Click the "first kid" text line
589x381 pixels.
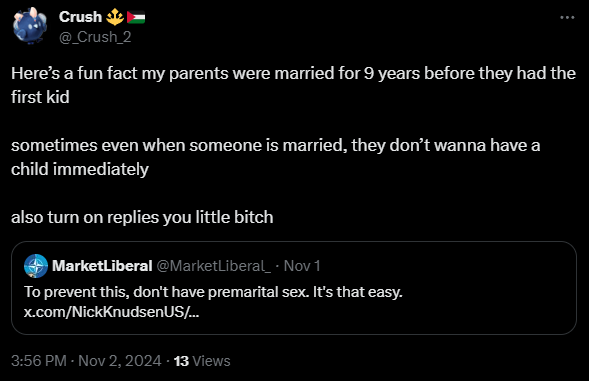(40, 97)
